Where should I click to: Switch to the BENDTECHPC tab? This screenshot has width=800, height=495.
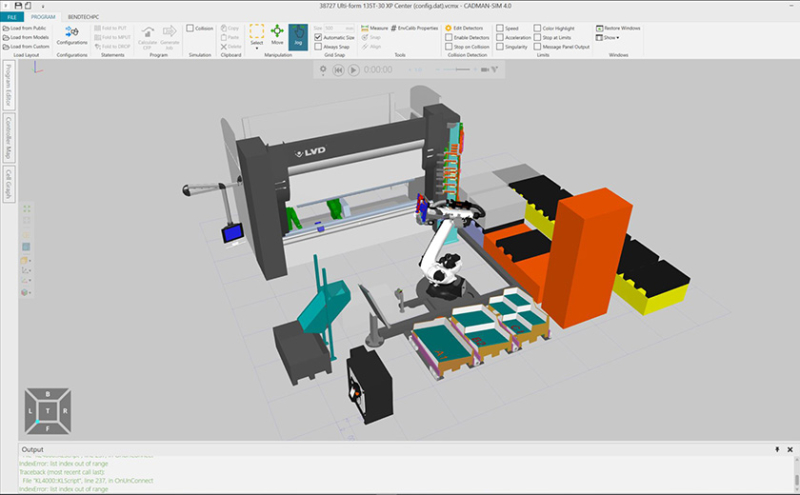point(83,17)
